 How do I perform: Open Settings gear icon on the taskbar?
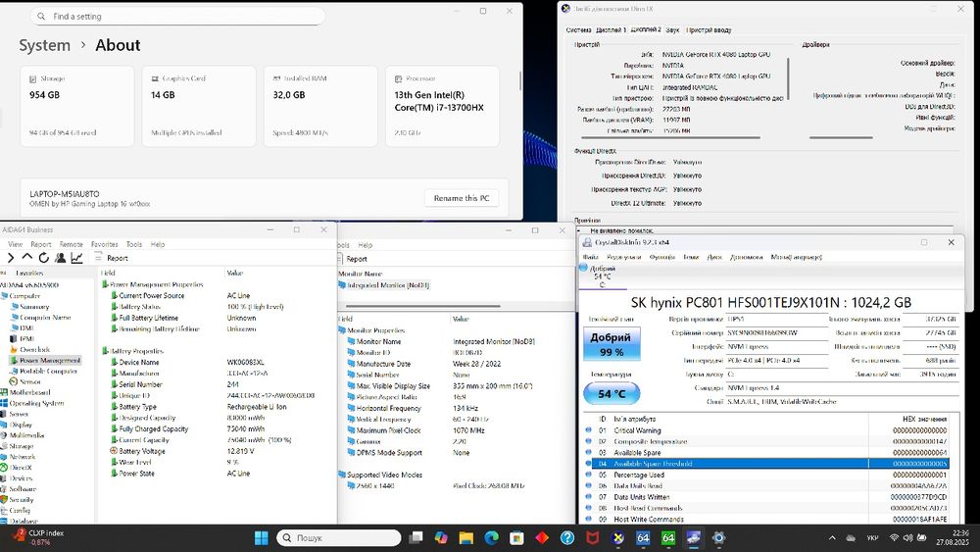(x=718, y=537)
